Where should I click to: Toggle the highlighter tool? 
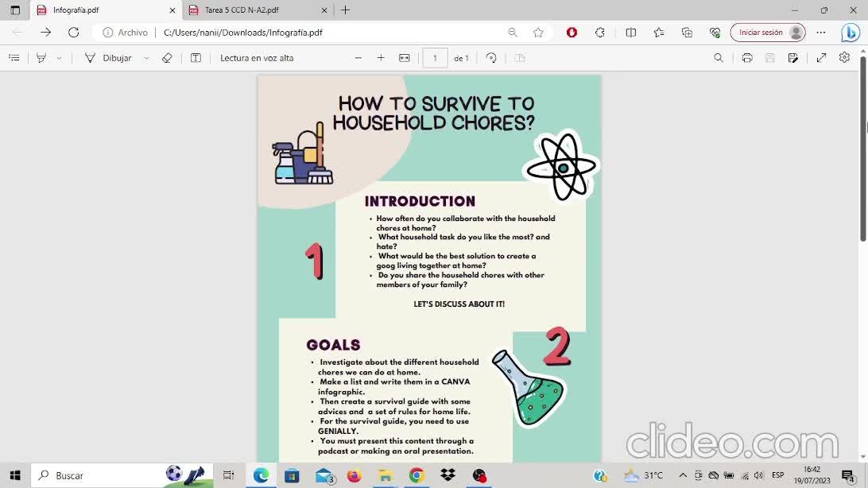(41, 58)
